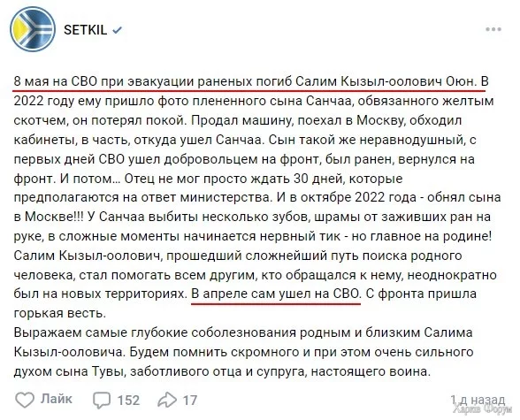Viewport: 520px width, 420px height.
Task: Expand the three-dot post options menu
Action: click(493, 29)
